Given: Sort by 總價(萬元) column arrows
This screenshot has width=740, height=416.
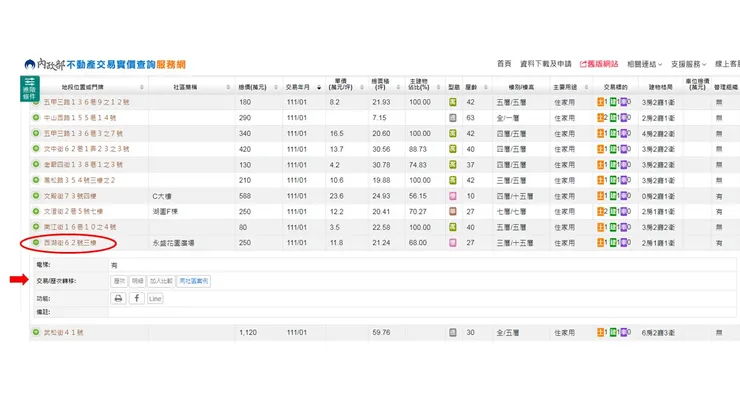Looking at the screenshot, I should pos(276,87).
